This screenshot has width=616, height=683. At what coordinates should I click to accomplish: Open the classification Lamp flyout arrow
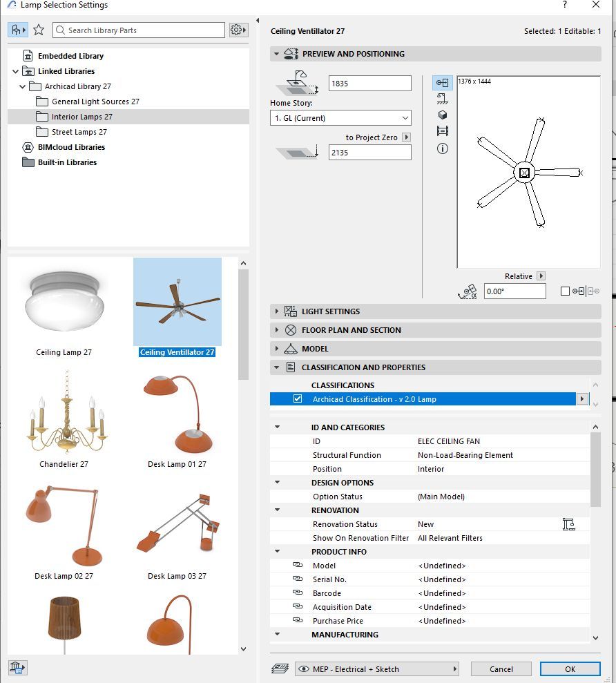(582, 398)
